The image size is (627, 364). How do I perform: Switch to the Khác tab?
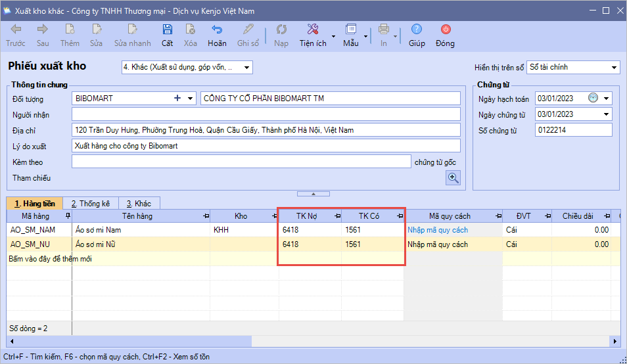point(139,204)
